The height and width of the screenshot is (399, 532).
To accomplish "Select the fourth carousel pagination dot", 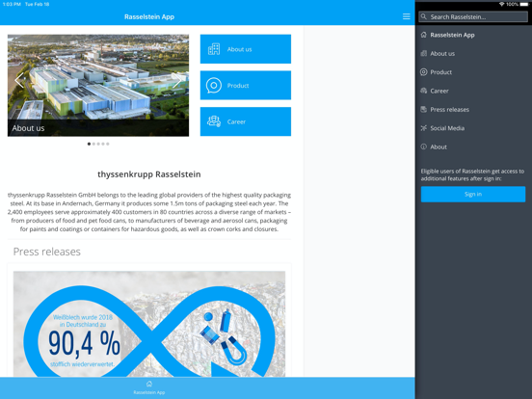I will tap(103, 144).
